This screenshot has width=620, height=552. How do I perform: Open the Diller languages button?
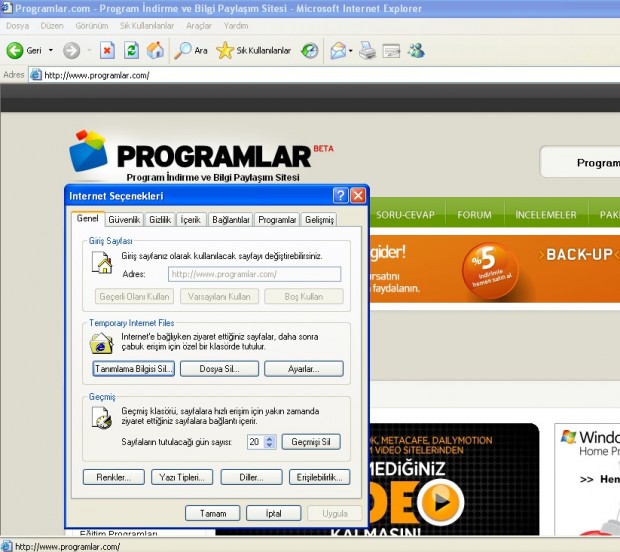pyautogui.click(x=251, y=477)
